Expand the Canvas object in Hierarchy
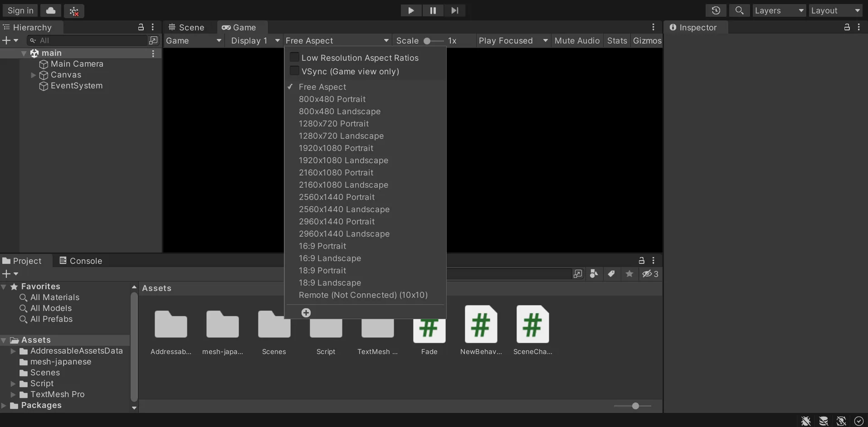 pos(33,75)
